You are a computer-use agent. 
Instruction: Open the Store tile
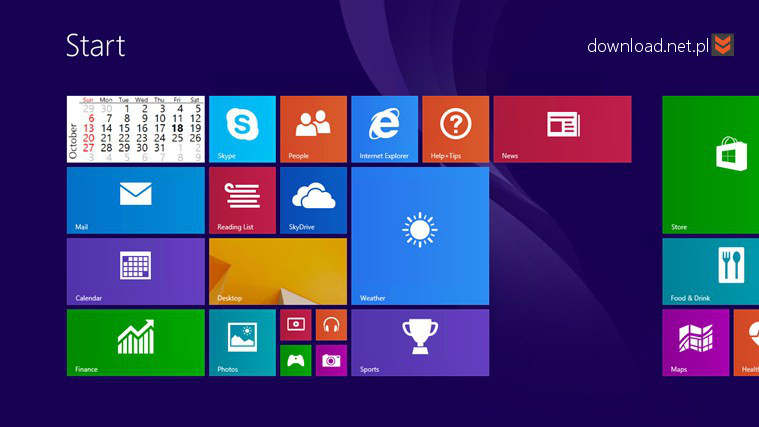point(711,165)
